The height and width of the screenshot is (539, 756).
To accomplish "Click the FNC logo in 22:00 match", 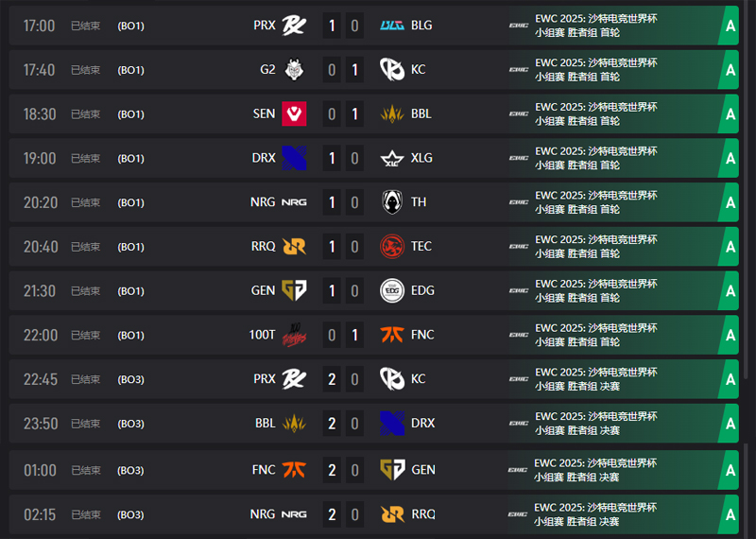I will pyautogui.click(x=392, y=335).
